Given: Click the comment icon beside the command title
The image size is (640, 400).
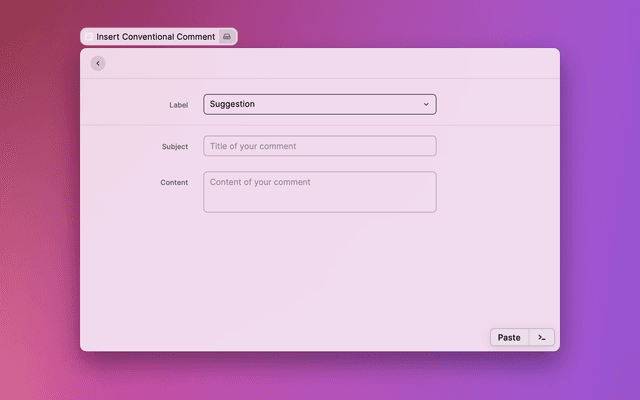Looking at the screenshot, I should tap(89, 36).
